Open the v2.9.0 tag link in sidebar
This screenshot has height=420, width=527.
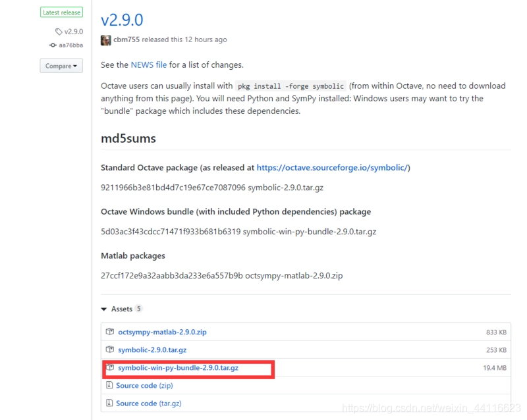click(x=74, y=32)
